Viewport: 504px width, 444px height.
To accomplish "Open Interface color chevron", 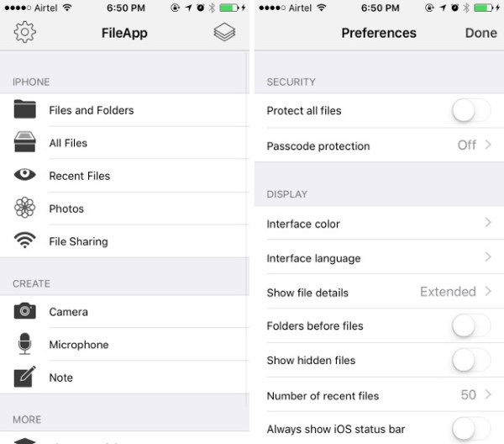I will point(488,224).
